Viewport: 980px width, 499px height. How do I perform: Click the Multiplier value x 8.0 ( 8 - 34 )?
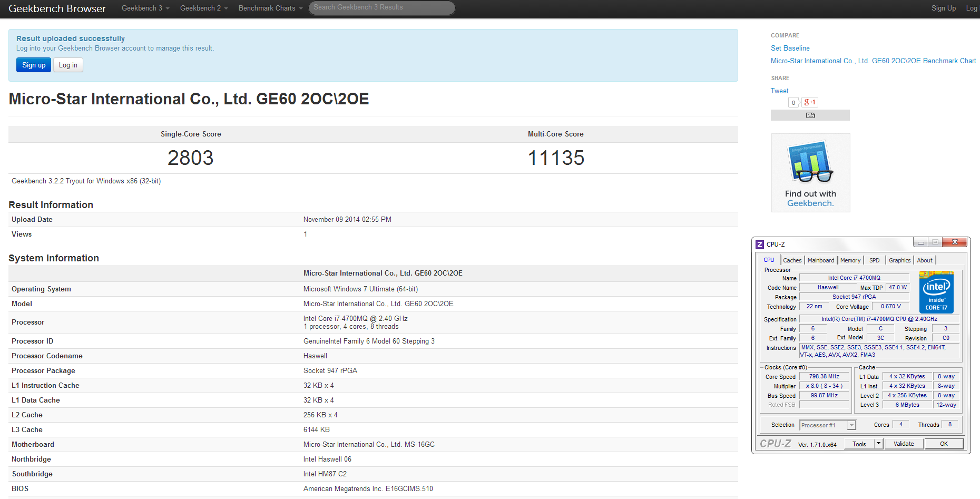tap(824, 386)
